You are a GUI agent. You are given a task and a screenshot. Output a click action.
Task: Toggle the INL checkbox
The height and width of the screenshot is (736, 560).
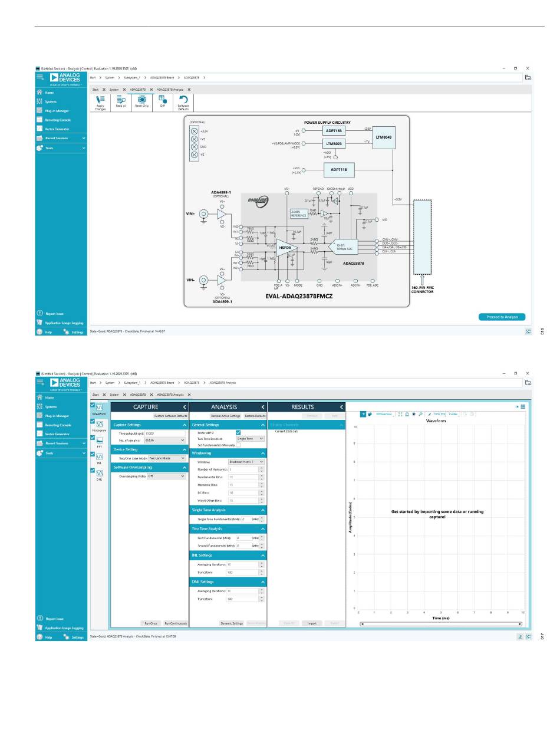click(93, 454)
